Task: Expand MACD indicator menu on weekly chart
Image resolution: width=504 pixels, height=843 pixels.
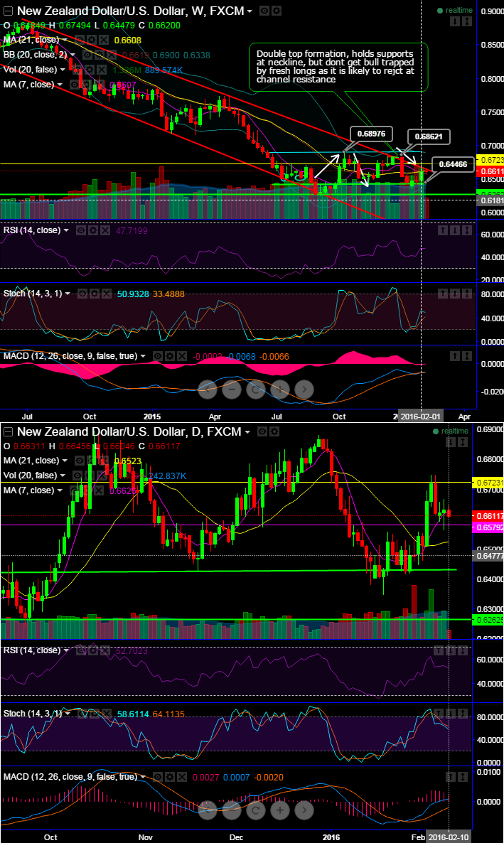Action: click(x=143, y=356)
